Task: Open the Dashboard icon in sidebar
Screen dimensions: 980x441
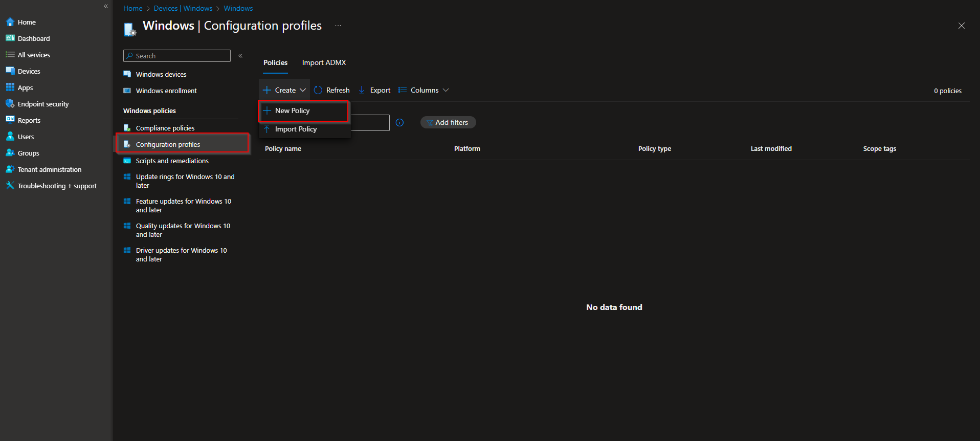Action: pyautogui.click(x=10, y=38)
